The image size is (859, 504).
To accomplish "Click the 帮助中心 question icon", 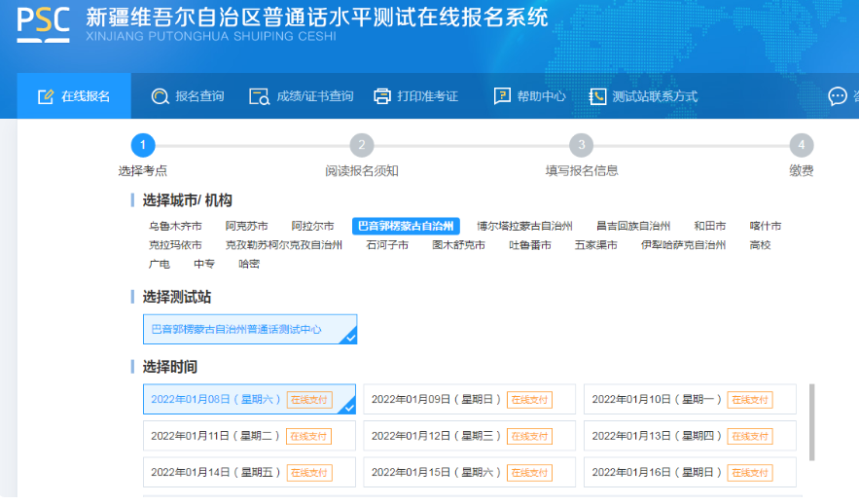I will coord(502,96).
